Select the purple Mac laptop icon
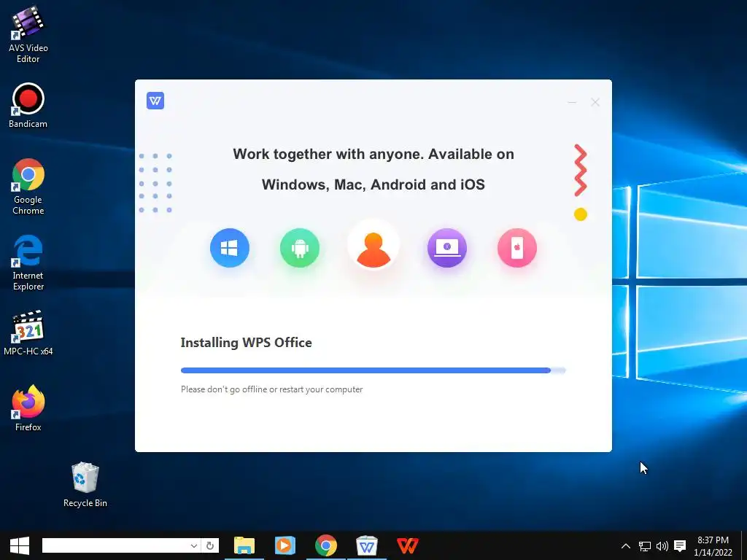 (x=447, y=248)
